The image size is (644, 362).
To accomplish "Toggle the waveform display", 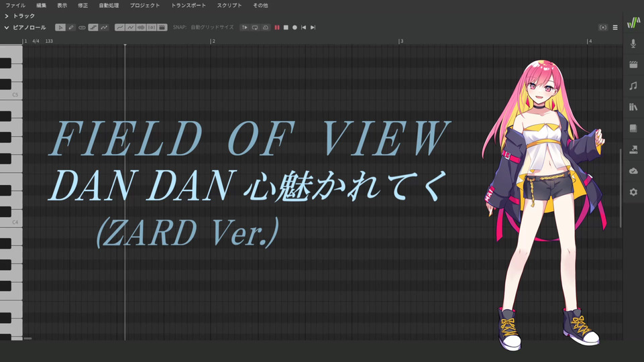I will pos(141,27).
